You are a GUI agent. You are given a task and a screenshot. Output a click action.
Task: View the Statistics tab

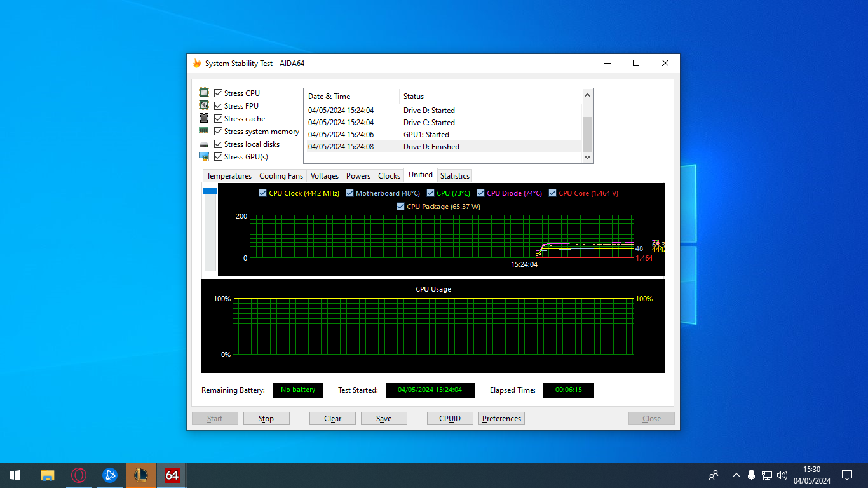(x=455, y=176)
